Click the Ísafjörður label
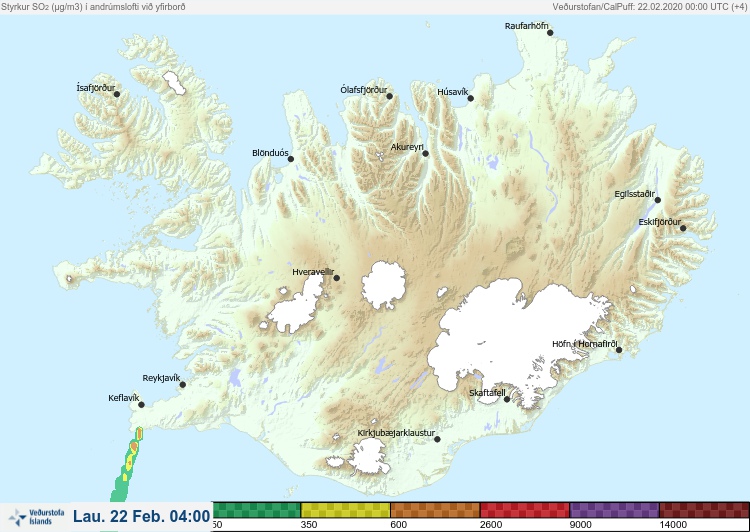The width and height of the screenshot is (750, 532). [x=96, y=88]
